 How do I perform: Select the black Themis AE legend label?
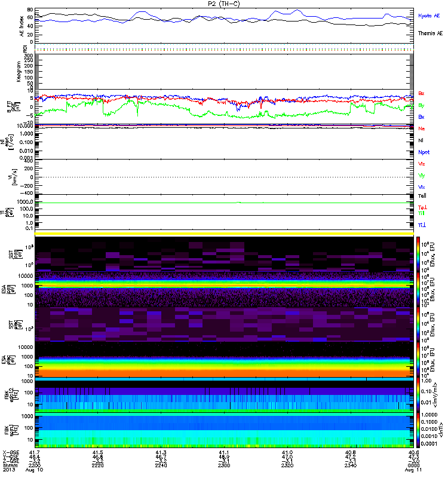(430, 33)
